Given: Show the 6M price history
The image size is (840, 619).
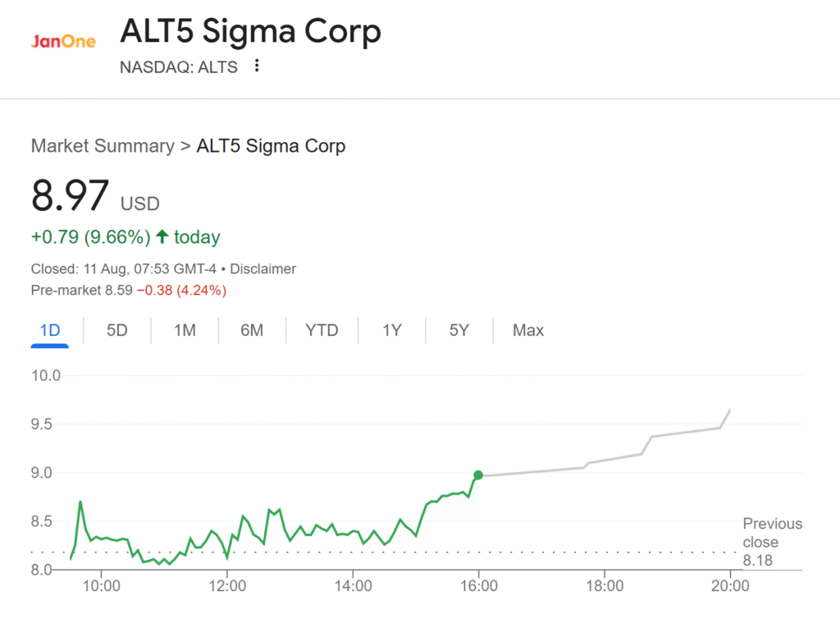Looking at the screenshot, I should pos(252,331).
